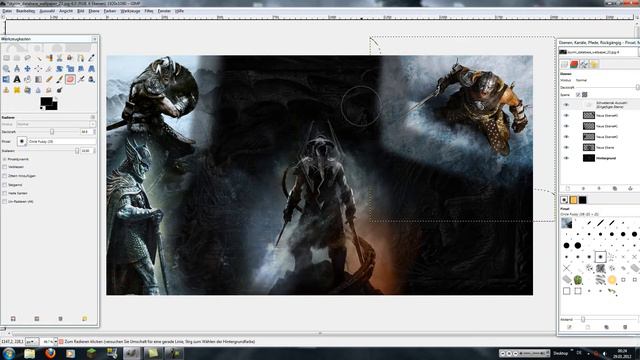640x360 pixels.
Task: Open the tool options tab menu button
Action: [93, 117]
